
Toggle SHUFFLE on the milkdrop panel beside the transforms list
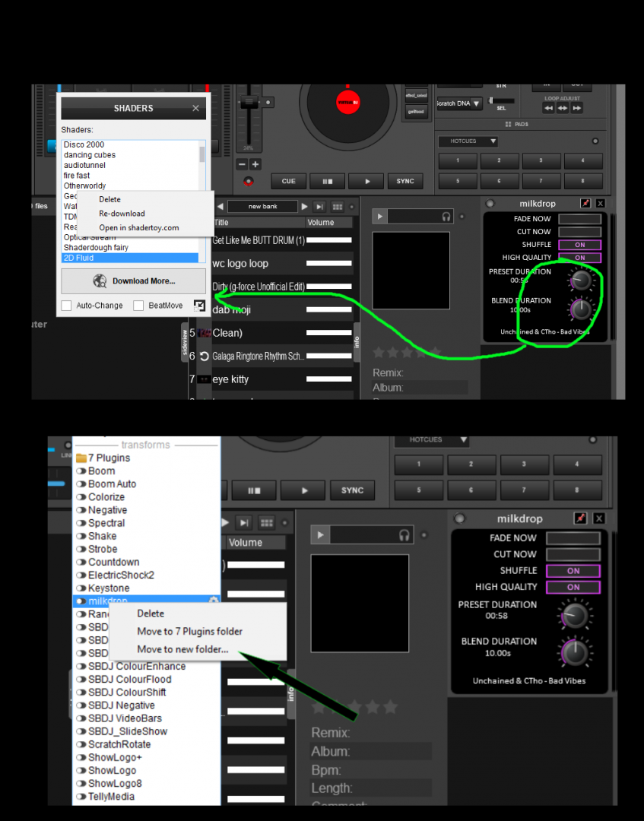[573, 571]
